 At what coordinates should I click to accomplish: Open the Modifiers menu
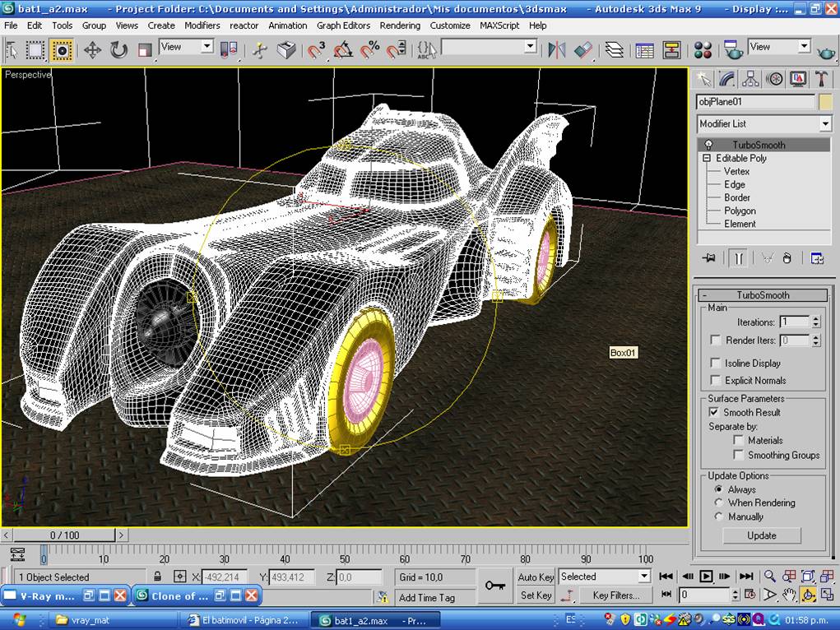point(202,25)
